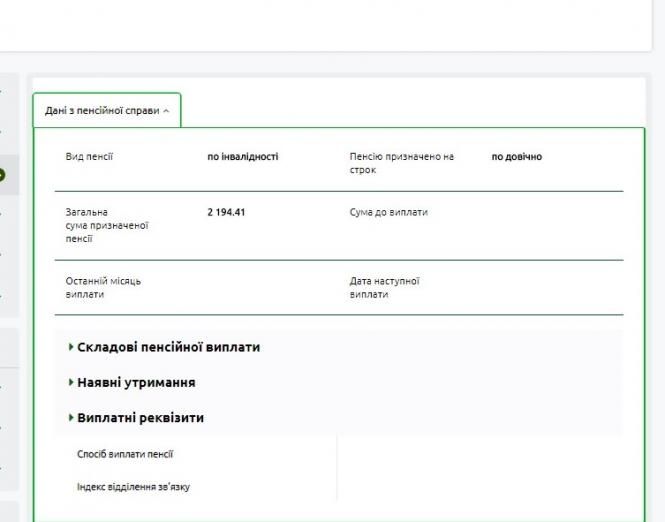Click the value по інвалідності

click(x=242, y=157)
